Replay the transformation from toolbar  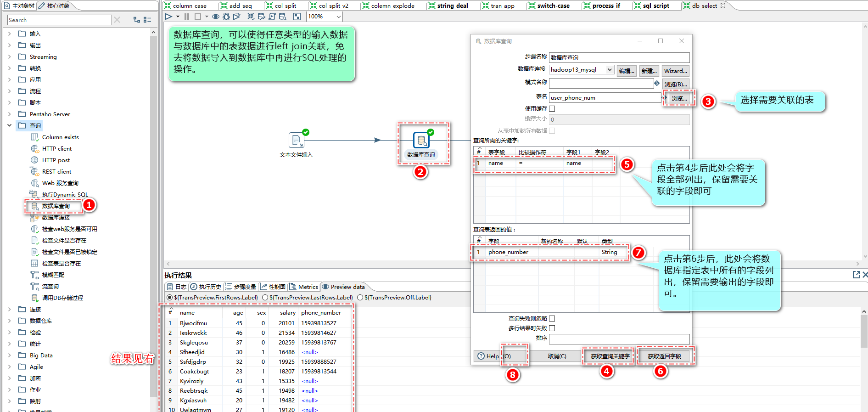[237, 17]
